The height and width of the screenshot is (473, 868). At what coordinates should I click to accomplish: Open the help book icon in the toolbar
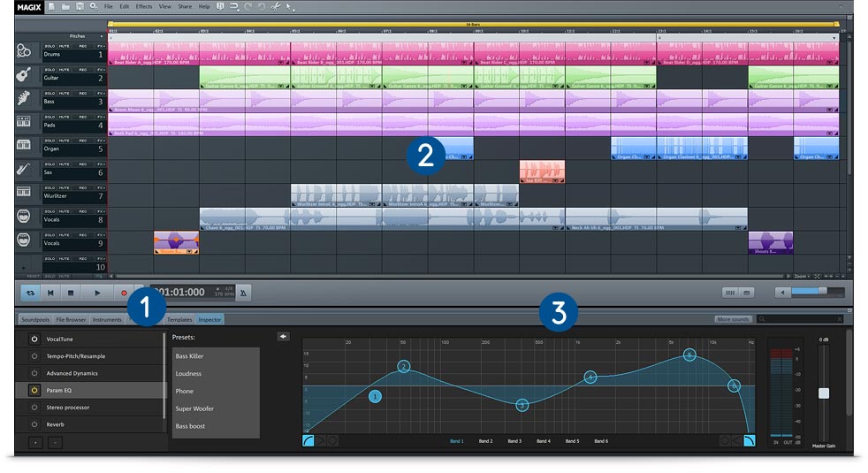220,7
